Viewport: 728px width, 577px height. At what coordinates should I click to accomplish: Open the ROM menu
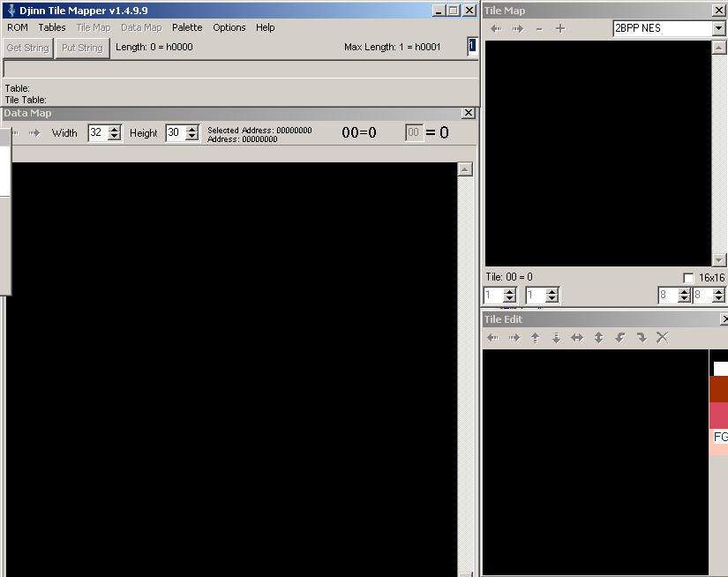coord(18,27)
